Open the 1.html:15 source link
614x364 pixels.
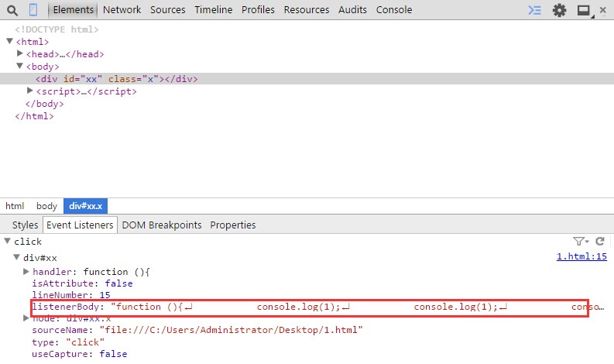point(581,256)
